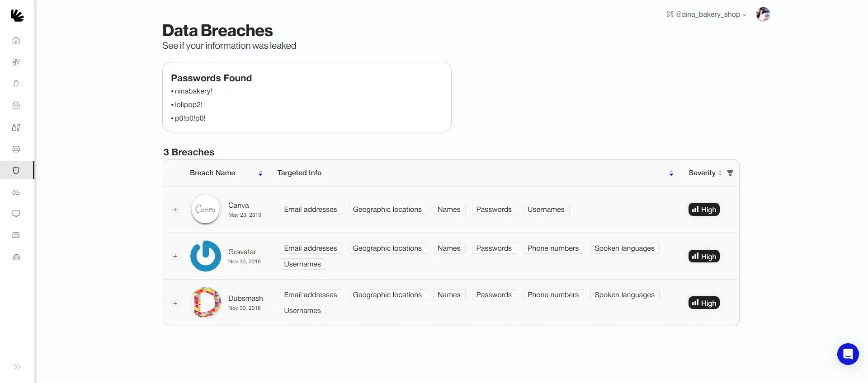
Task: Open the ghost icon in sidebar
Action: click(16, 106)
